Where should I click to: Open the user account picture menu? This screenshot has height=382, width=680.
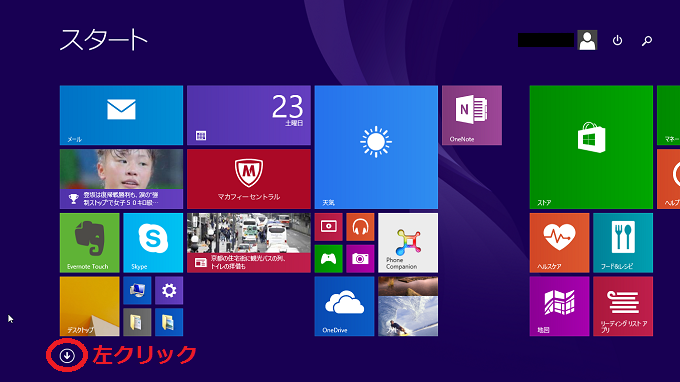pos(587,40)
